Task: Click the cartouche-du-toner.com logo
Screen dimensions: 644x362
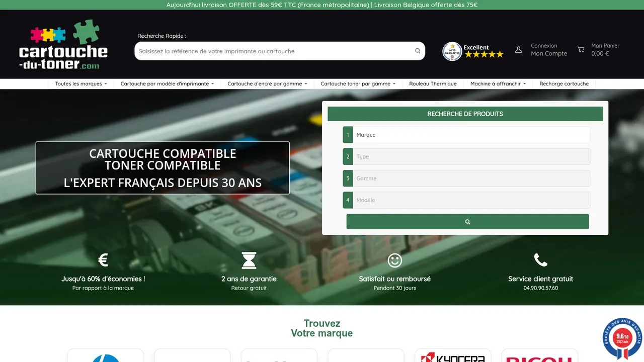Action: click(x=63, y=45)
